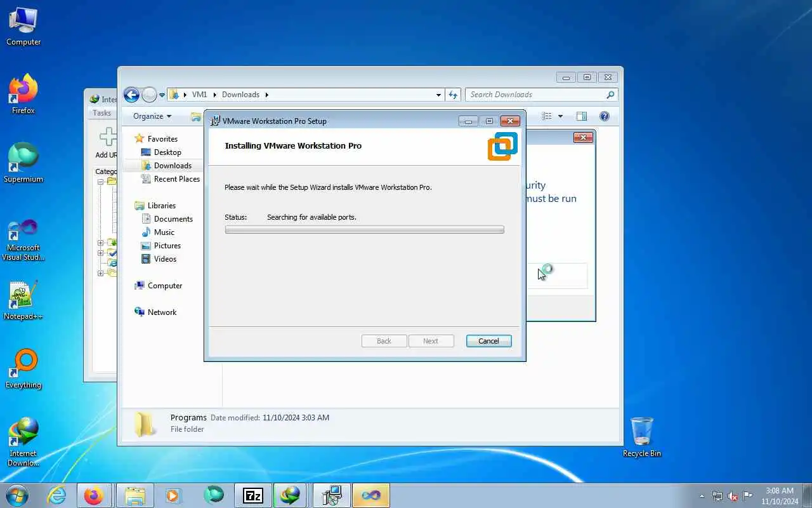This screenshot has width=812, height=508.
Task: Open the Computer desktop icon
Action: (23, 27)
